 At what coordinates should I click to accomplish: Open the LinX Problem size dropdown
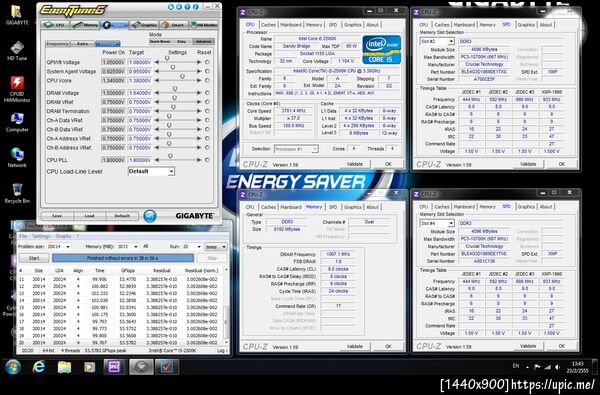68,247
